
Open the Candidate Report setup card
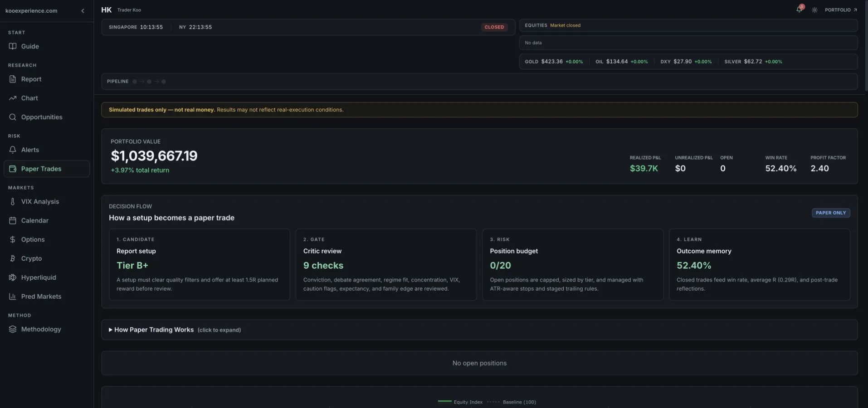[x=200, y=265]
